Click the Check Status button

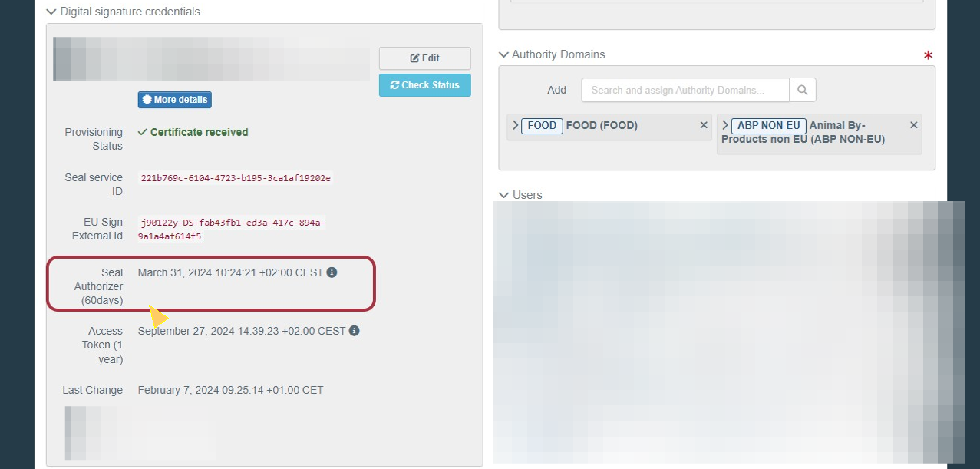[424, 85]
